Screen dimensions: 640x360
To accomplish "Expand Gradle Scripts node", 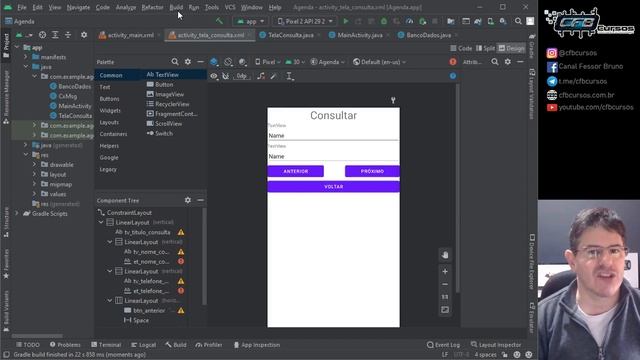I will (17, 213).
